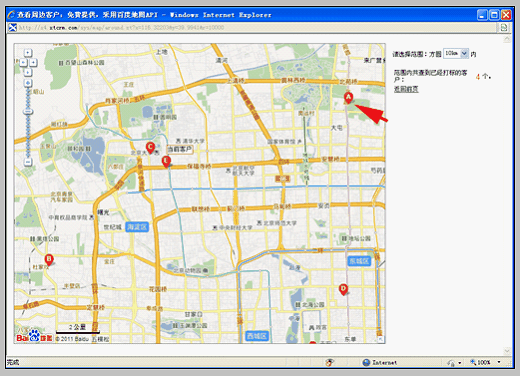Click the pan right arrow on map
The width and height of the screenshot is (521, 377).
(33, 62)
